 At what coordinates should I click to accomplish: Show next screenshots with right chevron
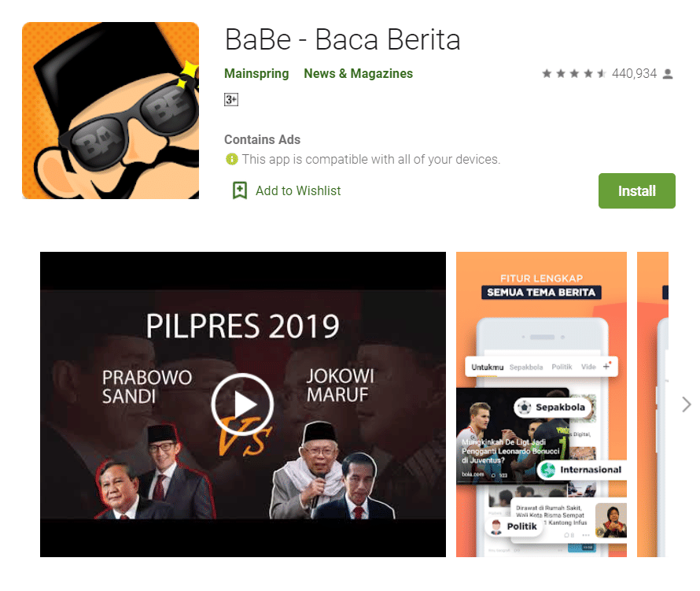click(686, 404)
